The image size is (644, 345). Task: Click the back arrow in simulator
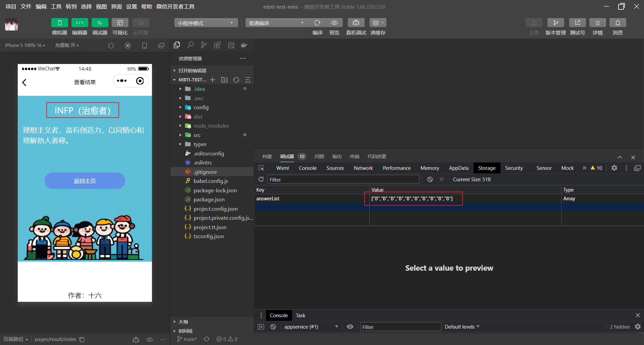[x=24, y=82]
